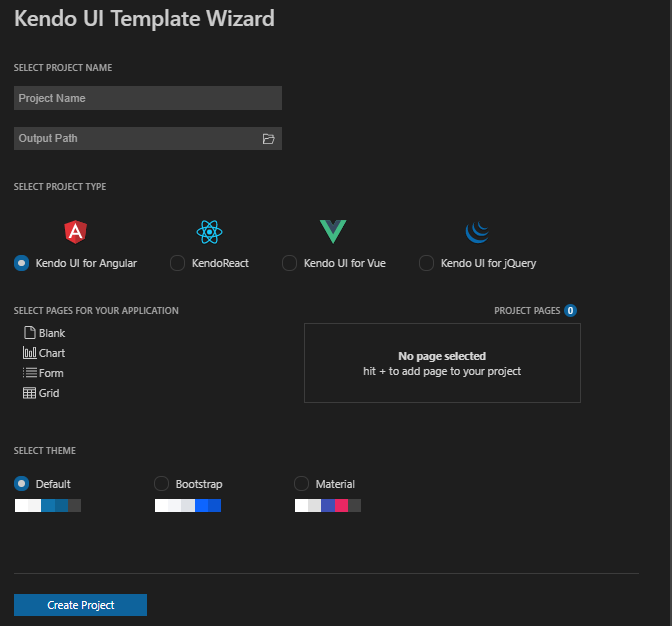Click the PROJECT PAGES heading text
Screen dimensions: 672x626
527,311
